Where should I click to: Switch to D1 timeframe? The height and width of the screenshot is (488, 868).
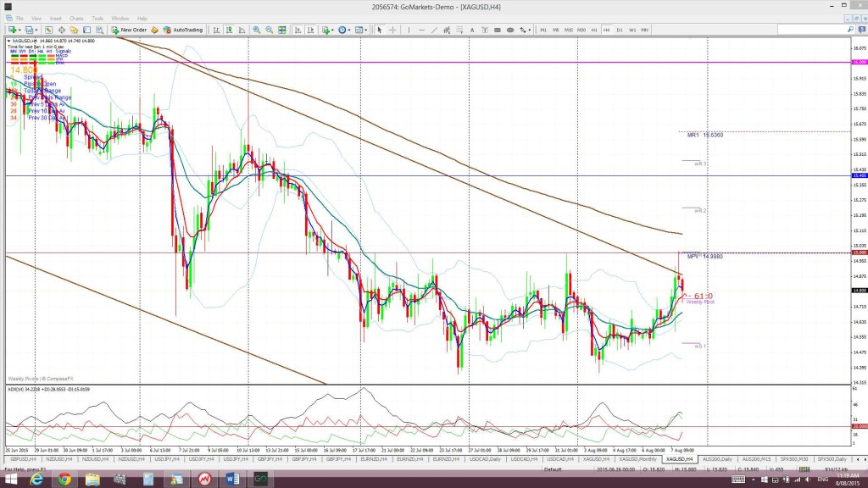tap(620, 30)
